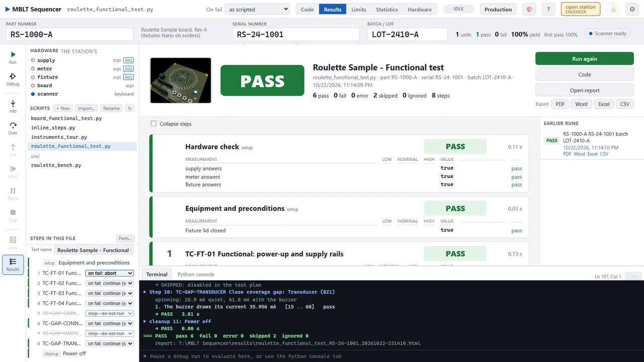This screenshot has width=644, height=362.
Task: Open roulette_bench.py in the scripts list
Action: (x=56, y=165)
